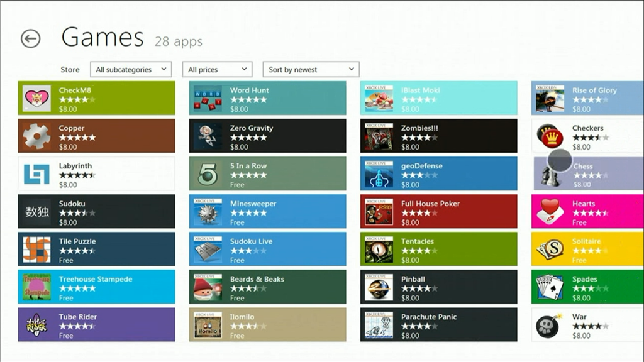Click the Spades app name
This screenshot has width=644, height=362.
(x=584, y=279)
